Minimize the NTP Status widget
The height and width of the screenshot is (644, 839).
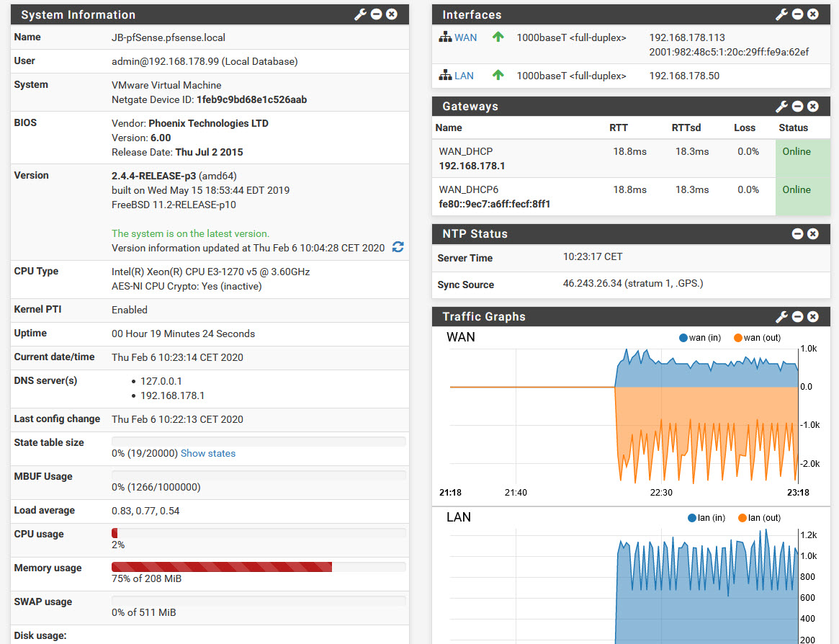click(x=797, y=233)
